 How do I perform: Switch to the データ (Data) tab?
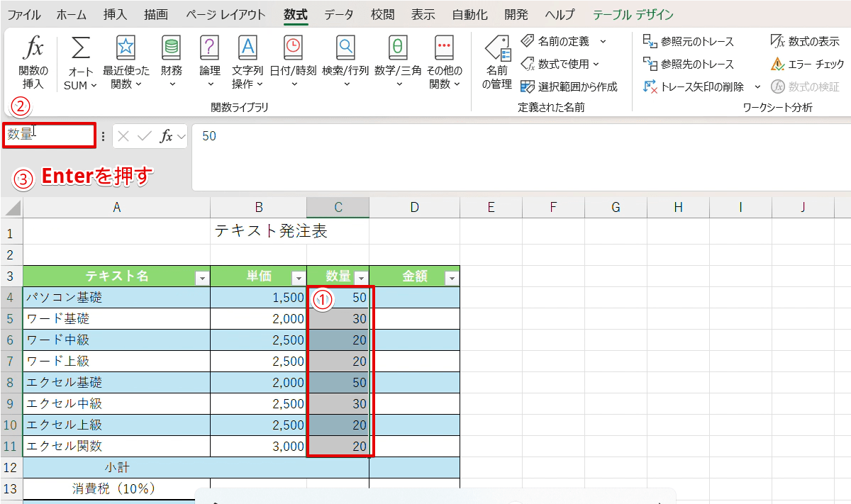click(x=339, y=14)
